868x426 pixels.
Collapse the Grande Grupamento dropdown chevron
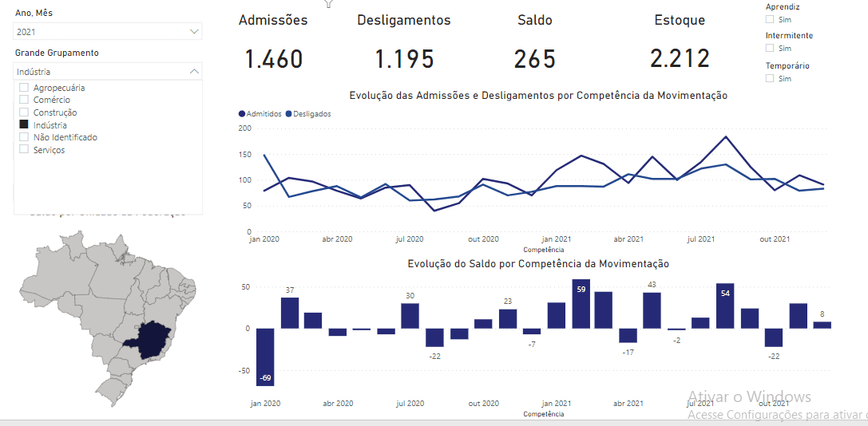(194, 72)
